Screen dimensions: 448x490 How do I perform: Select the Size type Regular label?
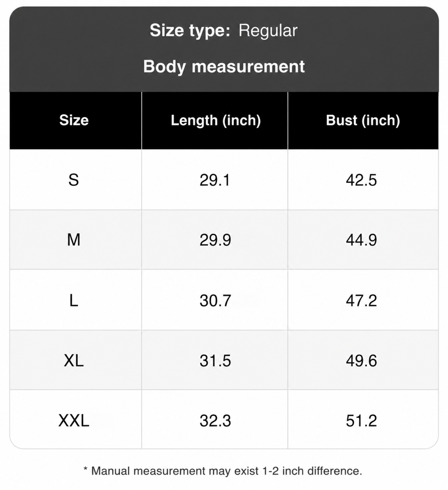223,30
